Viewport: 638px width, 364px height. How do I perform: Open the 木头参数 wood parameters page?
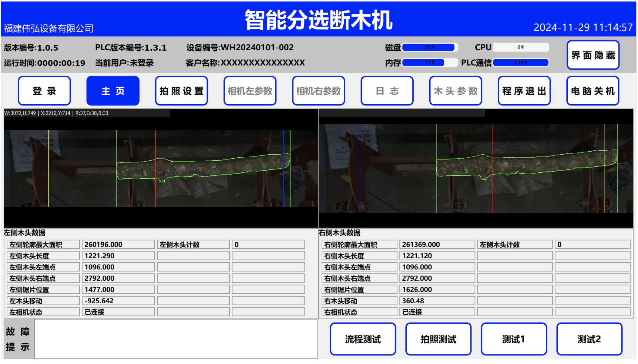[x=456, y=91]
